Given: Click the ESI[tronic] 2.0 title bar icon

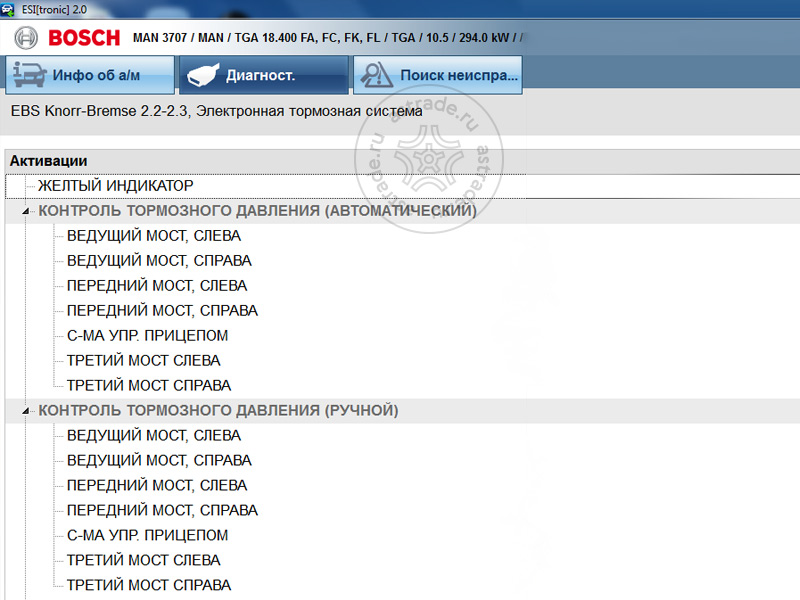Looking at the screenshot, I should pyautogui.click(x=8, y=9).
